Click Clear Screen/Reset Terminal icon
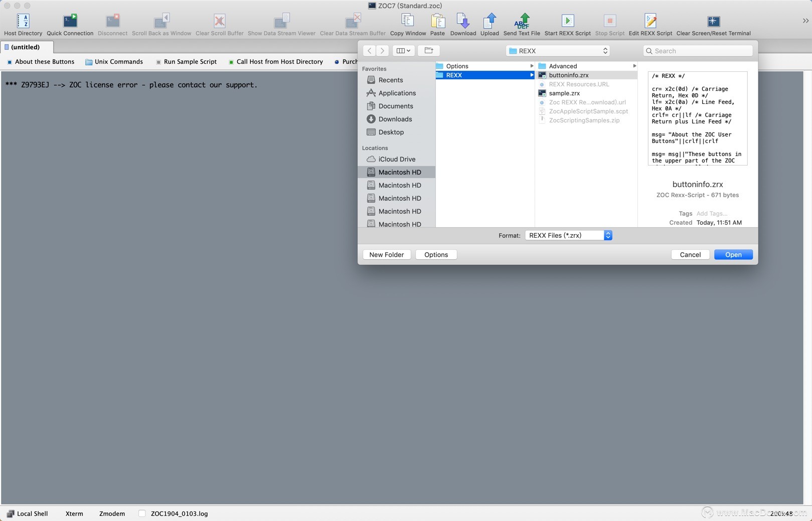This screenshot has width=812, height=521. click(x=713, y=21)
